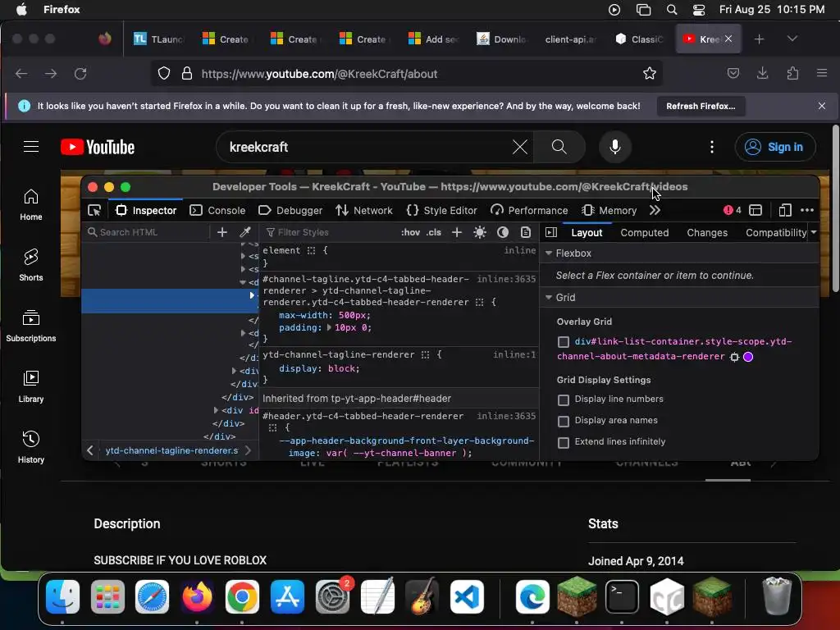This screenshot has height=630, width=840.
Task: Open the Performance panel
Action: (x=529, y=211)
